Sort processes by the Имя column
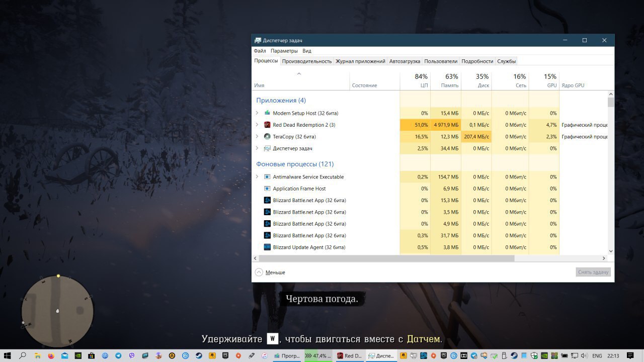644x362 pixels. (300, 81)
